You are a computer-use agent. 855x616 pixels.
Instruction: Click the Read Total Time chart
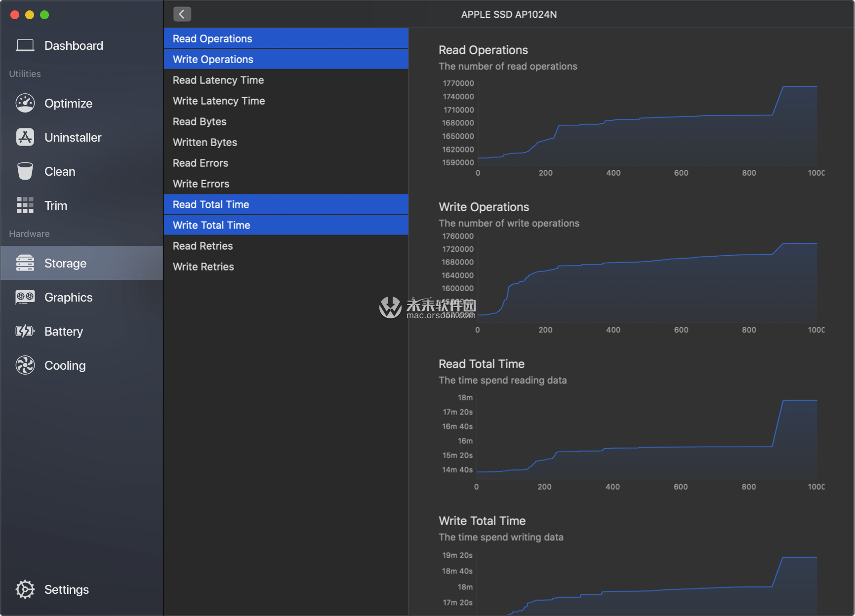(647, 437)
